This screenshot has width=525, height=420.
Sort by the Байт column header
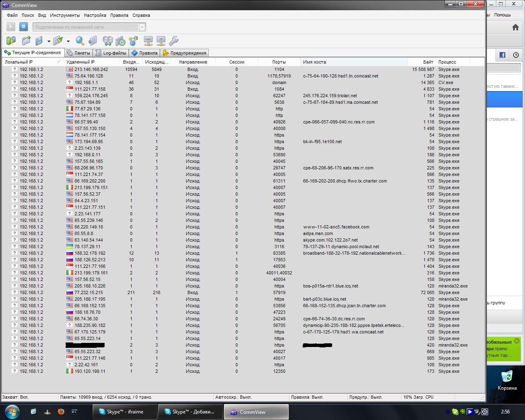click(421, 62)
